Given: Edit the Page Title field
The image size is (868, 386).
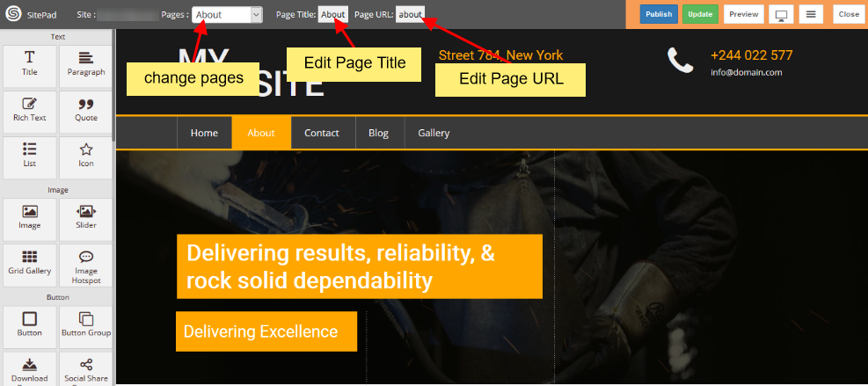Looking at the screenshot, I should click(332, 15).
